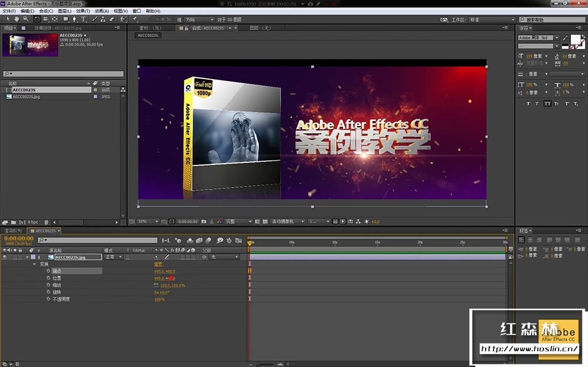Open the 编辑(E) menu
The width and height of the screenshot is (588, 367).
tap(28, 11)
